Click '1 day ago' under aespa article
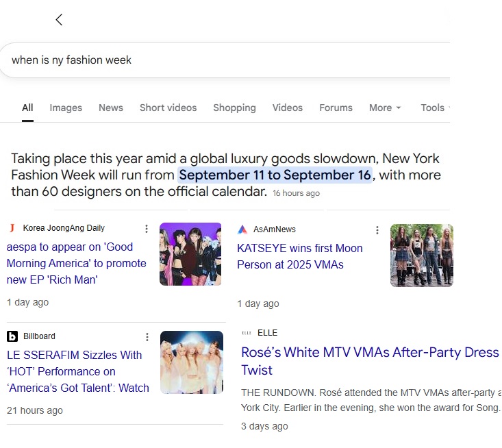 (x=28, y=302)
